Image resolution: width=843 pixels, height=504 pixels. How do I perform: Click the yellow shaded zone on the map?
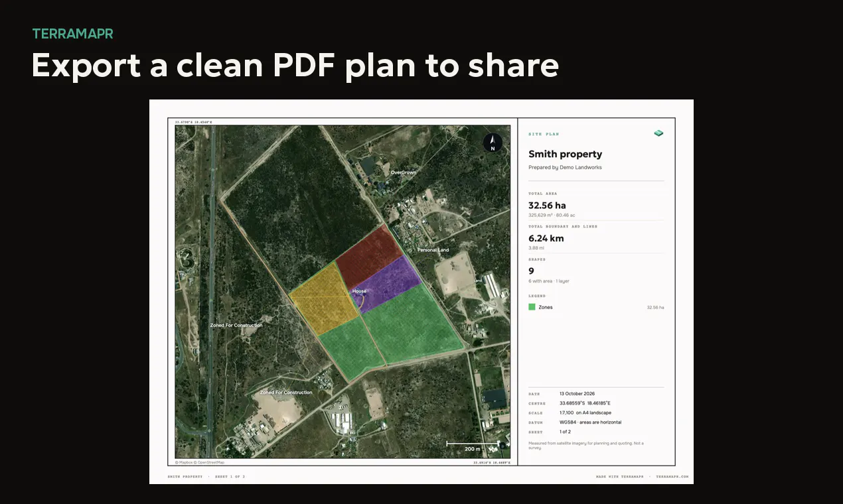(x=325, y=300)
